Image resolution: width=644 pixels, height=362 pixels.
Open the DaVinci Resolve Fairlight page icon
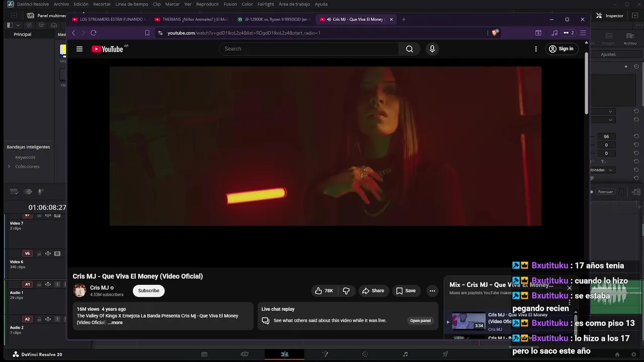pos(406,354)
